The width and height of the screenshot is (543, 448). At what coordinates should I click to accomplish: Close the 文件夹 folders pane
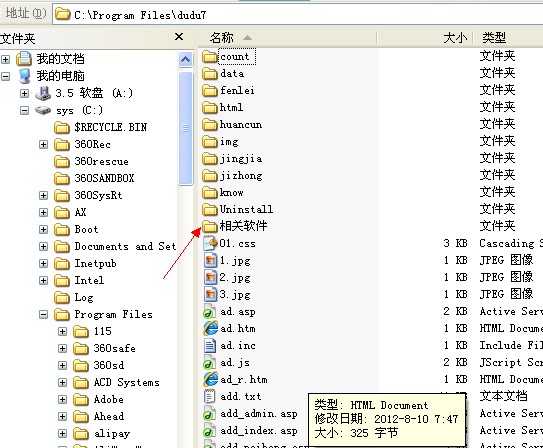pyautogui.click(x=179, y=37)
